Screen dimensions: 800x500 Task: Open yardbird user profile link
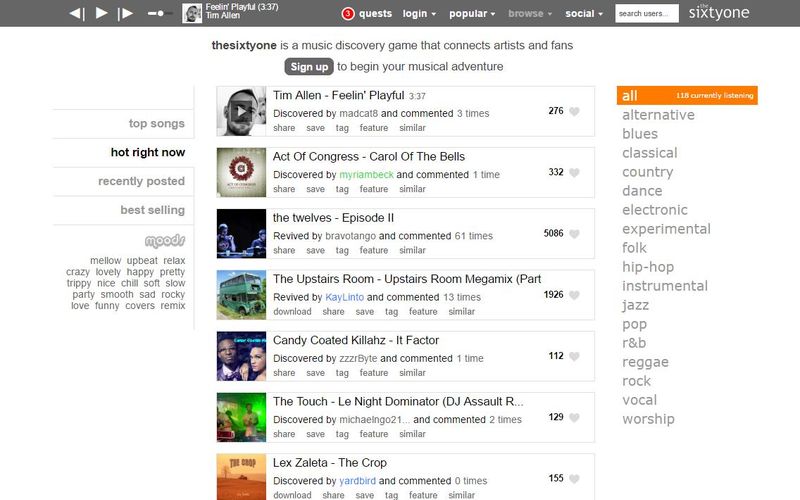(x=357, y=481)
